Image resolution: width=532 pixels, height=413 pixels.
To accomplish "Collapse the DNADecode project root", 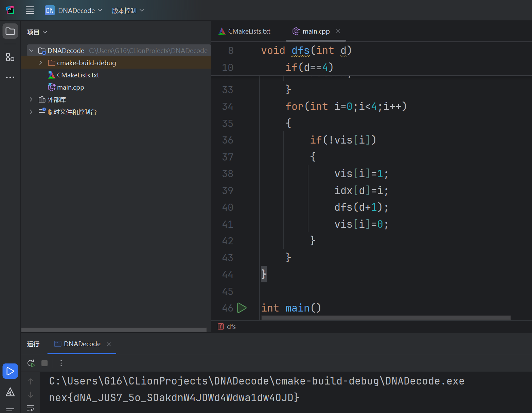I will 31,51.
